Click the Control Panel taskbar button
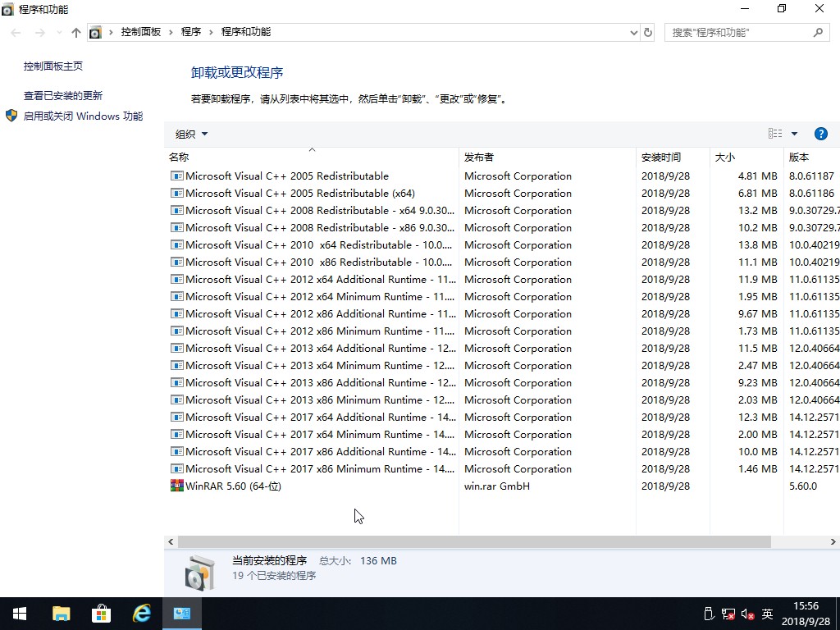Image resolution: width=840 pixels, height=630 pixels. click(182, 614)
